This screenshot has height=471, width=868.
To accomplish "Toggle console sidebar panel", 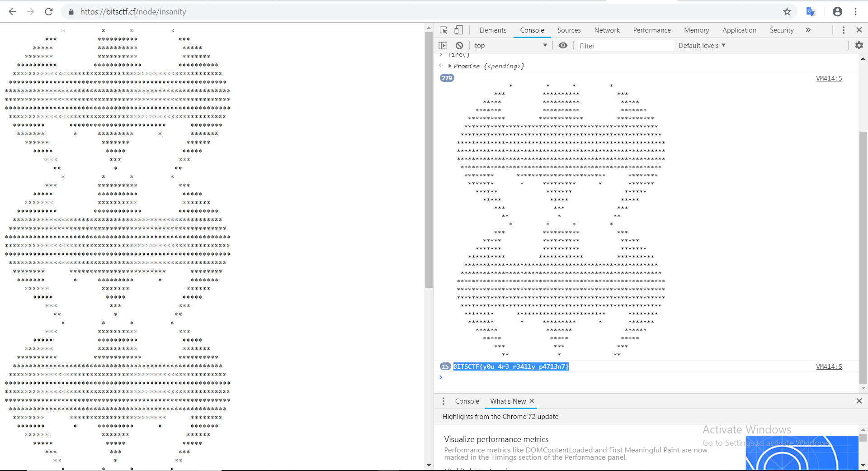I will (443, 45).
